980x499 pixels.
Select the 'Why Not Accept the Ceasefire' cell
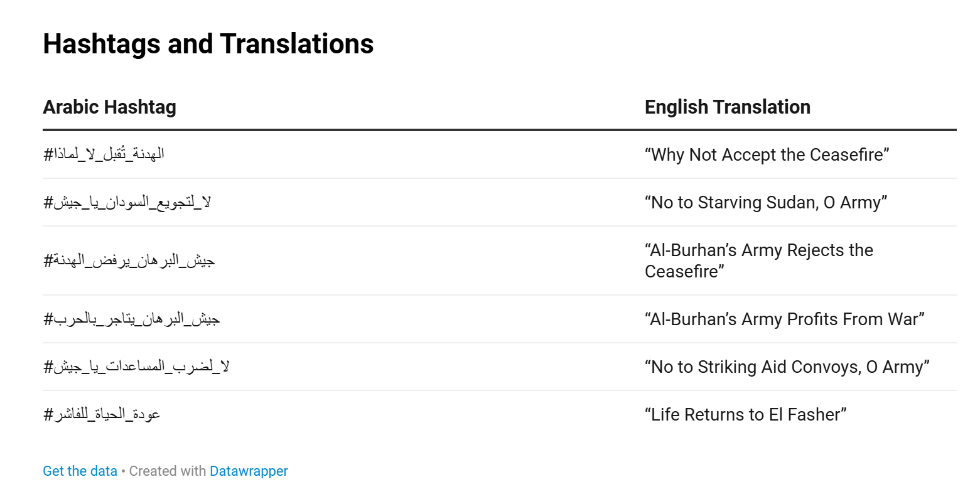[x=767, y=154]
